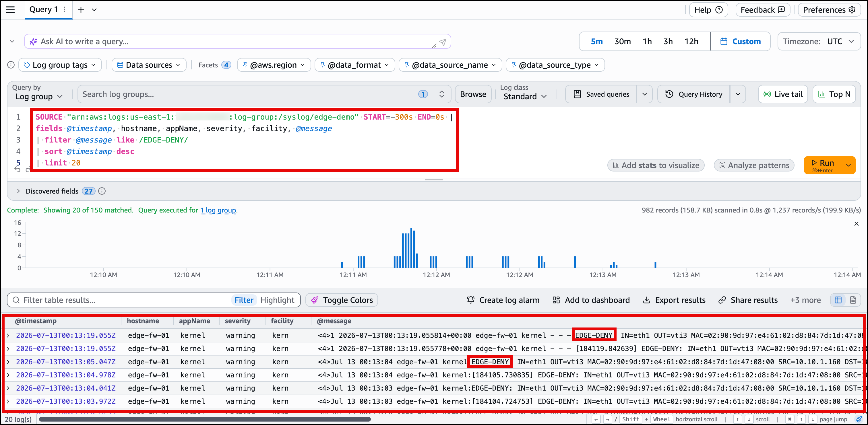Image resolution: width=868 pixels, height=425 pixels.
Task: Open Preferences settings
Action: (829, 10)
